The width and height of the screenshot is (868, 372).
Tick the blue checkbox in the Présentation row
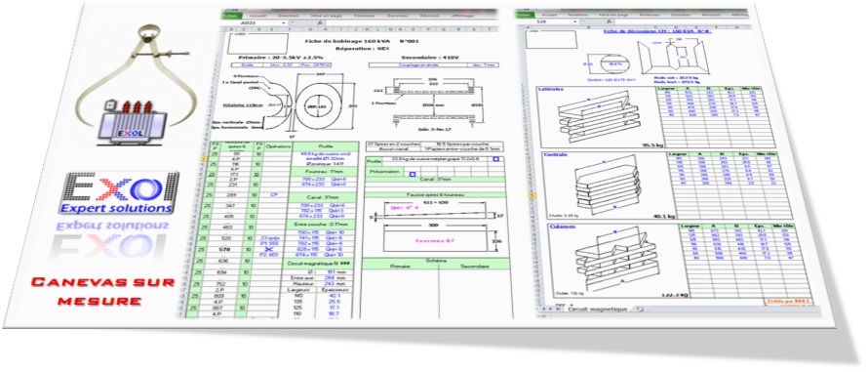point(412,175)
